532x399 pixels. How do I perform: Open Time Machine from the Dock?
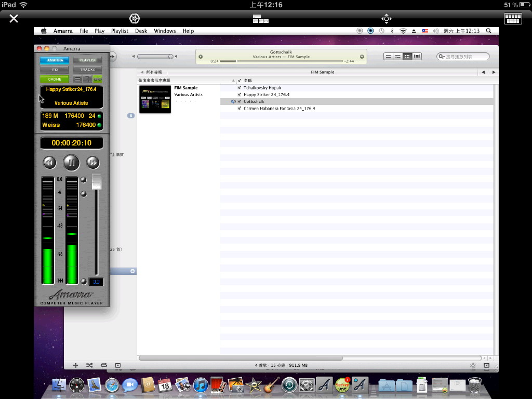(x=289, y=385)
